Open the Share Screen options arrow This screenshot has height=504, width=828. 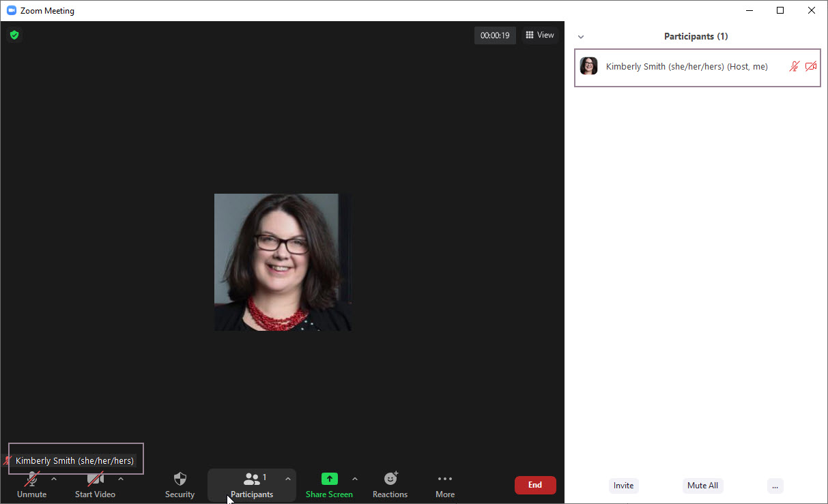pyautogui.click(x=355, y=479)
